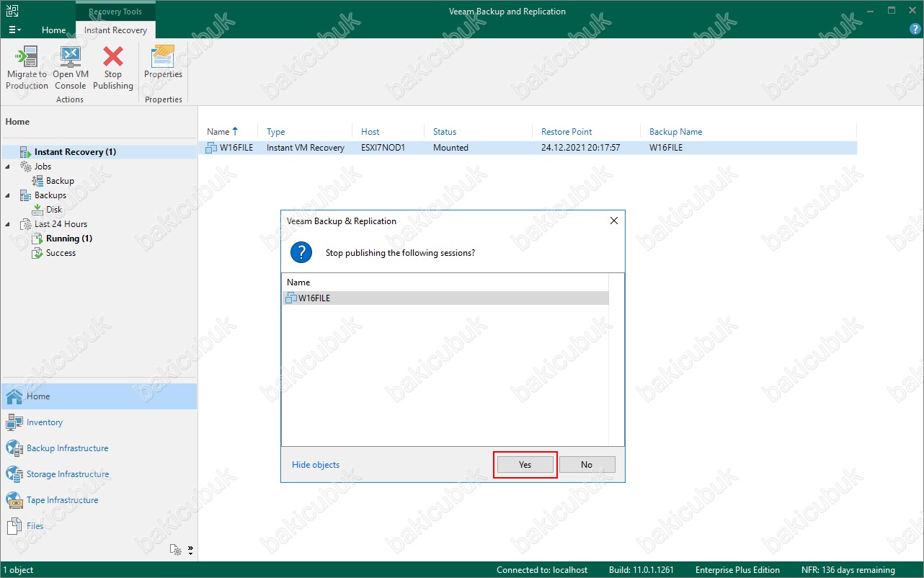This screenshot has height=578, width=924.
Task: Click the Recovery Tools contextual tab
Action: pos(115,12)
